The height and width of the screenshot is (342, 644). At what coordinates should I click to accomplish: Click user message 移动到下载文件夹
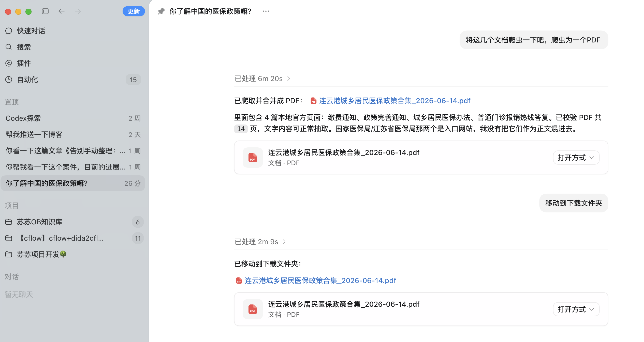click(x=574, y=203)
